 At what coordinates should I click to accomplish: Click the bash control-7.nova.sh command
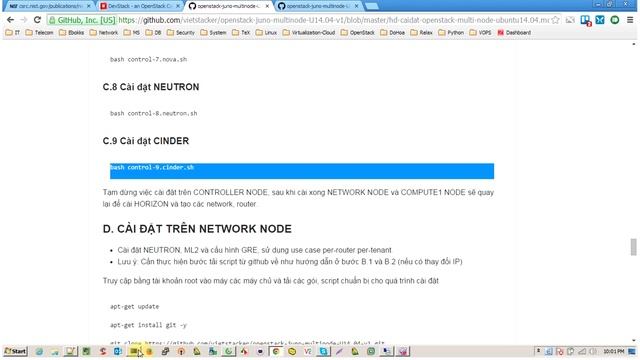pyautogui.click(x=148, y=59)
